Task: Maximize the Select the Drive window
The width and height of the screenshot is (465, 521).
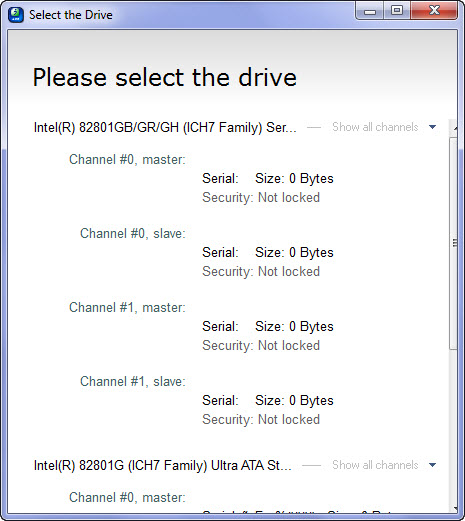Action: (x=397, y=11)
